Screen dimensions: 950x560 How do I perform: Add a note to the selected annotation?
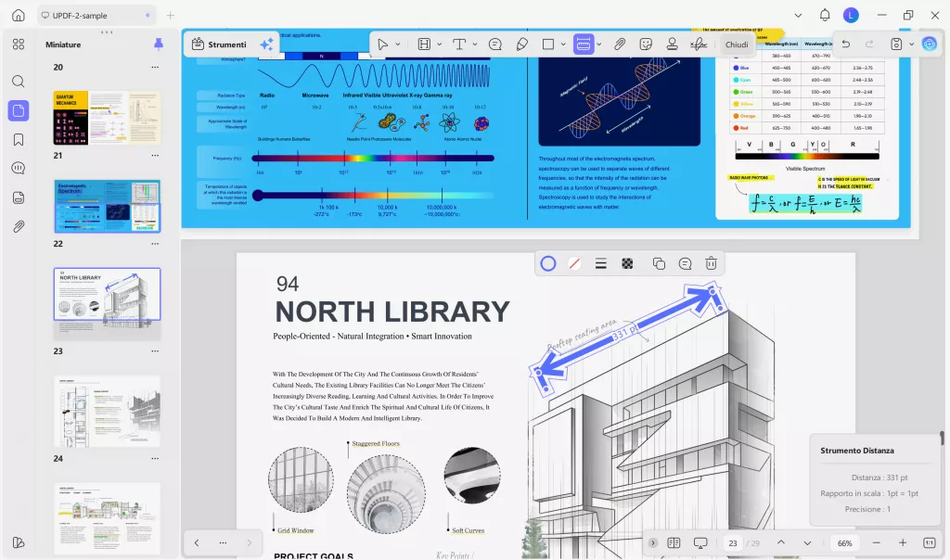click(x=686, y=263)
